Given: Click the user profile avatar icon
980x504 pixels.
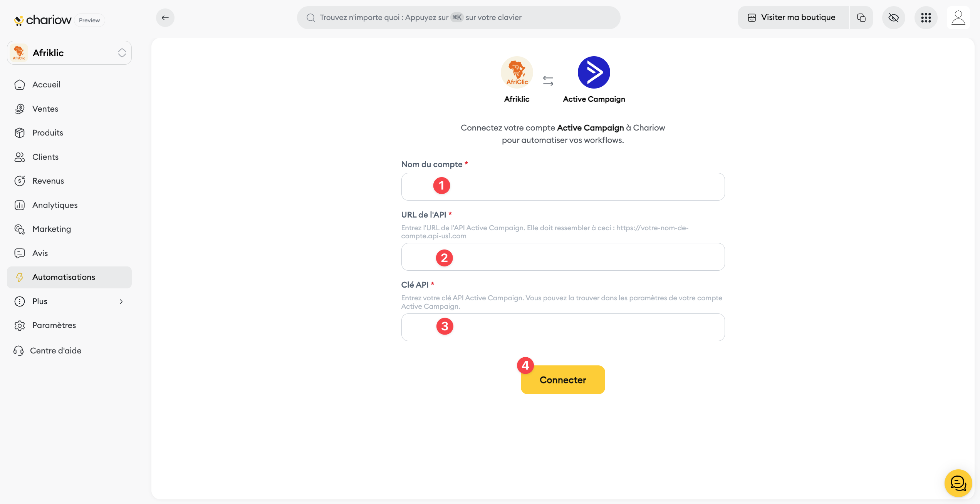Looking at the screenshot, I should point(958,18).
